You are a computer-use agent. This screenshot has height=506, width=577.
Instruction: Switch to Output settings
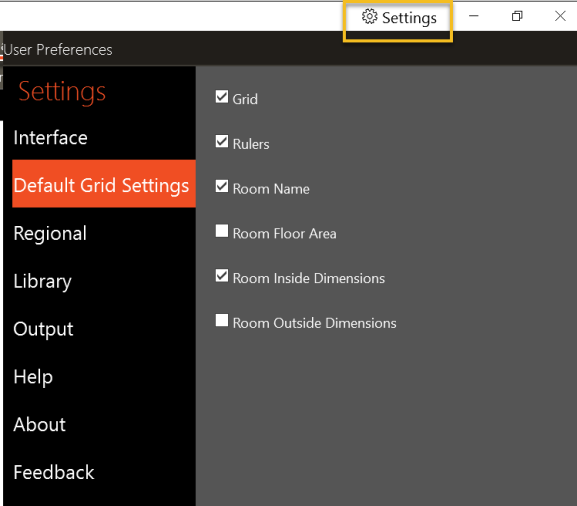pos(43,329)
